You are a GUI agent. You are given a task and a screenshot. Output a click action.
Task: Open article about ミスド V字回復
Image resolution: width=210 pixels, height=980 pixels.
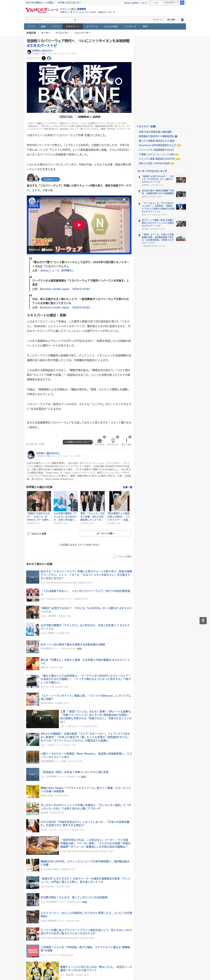(85, 949)
